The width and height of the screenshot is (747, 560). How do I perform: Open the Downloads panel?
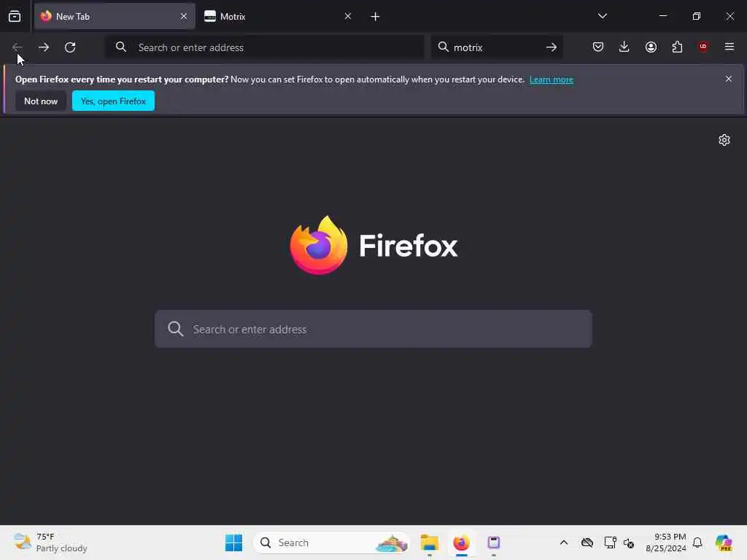[x=624, y=47]
